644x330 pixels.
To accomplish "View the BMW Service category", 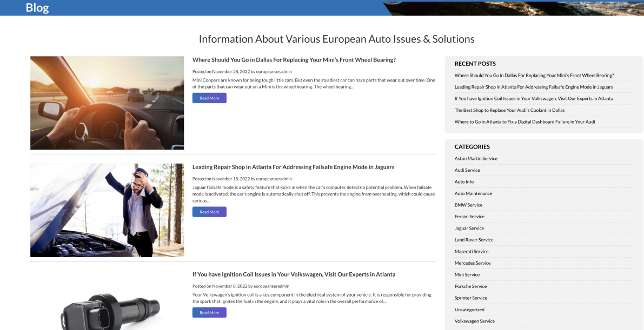I will click(x=468, y=205).
